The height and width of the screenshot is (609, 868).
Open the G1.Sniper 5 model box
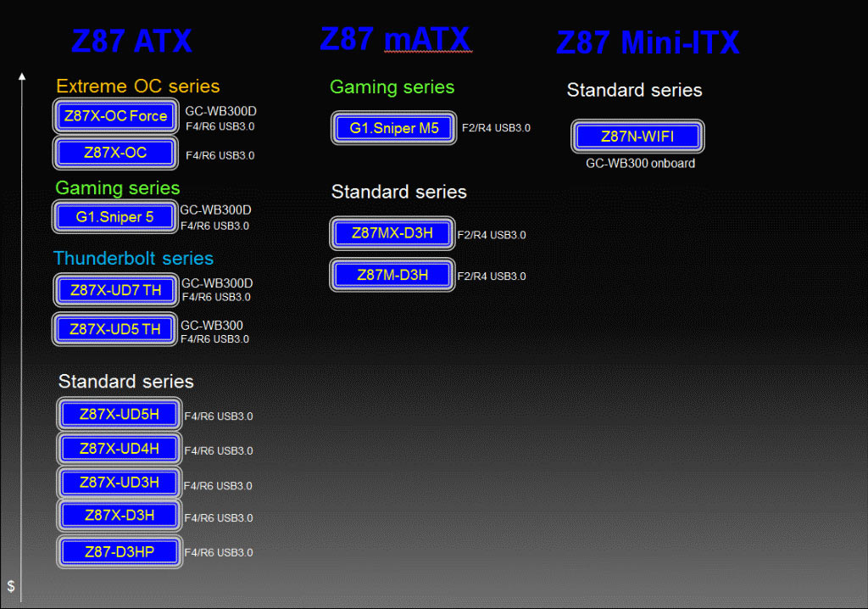click(x=115, y=216)
